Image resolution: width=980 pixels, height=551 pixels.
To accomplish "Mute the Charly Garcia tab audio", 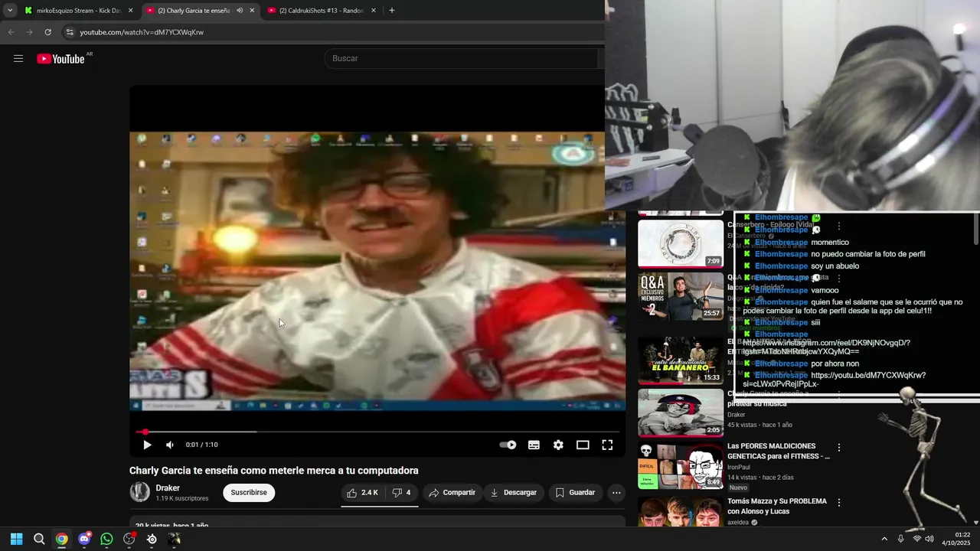I will 240,11.
